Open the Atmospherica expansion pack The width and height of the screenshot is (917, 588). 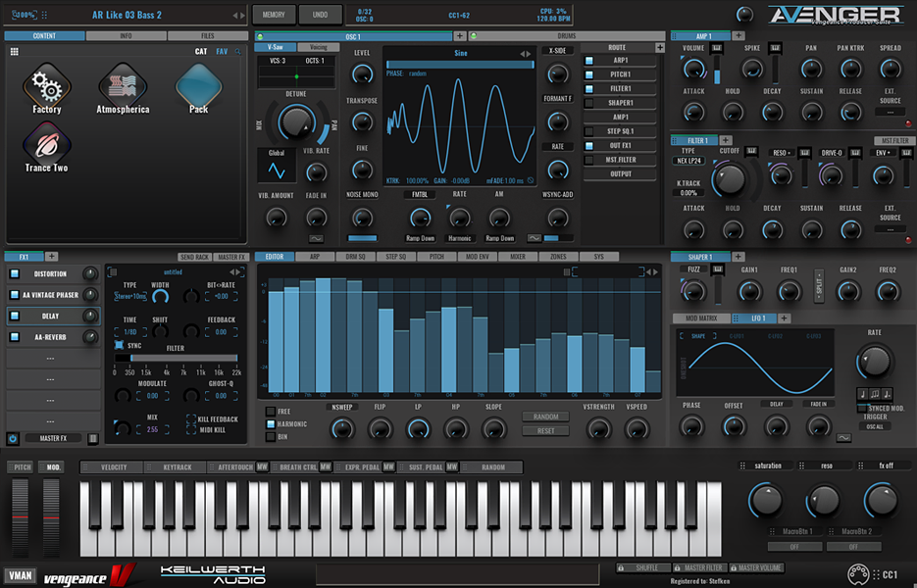123,89
